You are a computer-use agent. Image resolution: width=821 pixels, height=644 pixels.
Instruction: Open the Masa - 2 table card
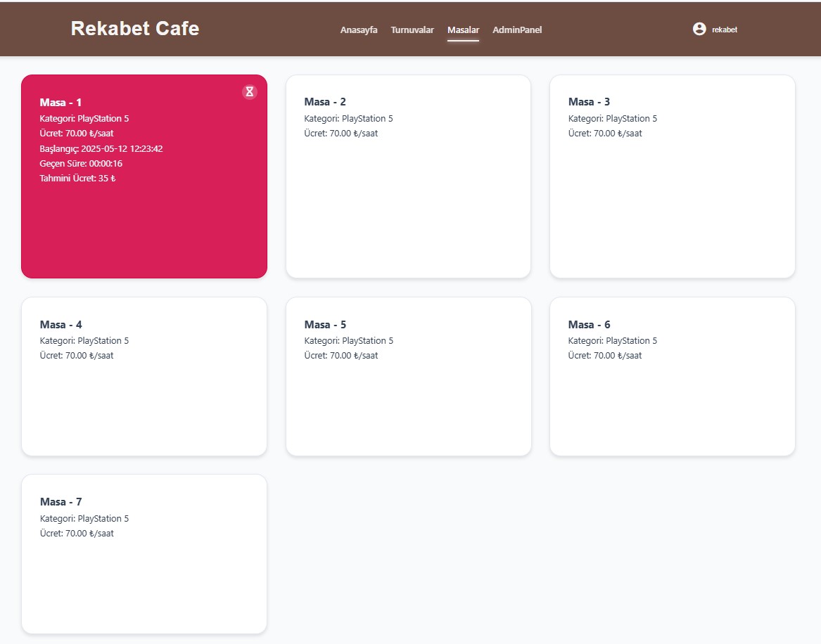(x=409, y=176)
